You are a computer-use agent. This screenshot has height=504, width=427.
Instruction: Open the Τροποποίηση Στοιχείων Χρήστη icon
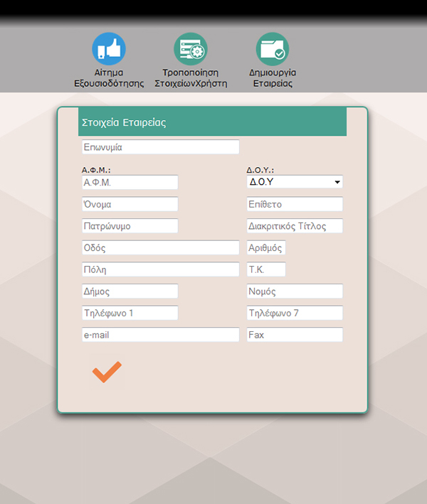pos(190,49)
